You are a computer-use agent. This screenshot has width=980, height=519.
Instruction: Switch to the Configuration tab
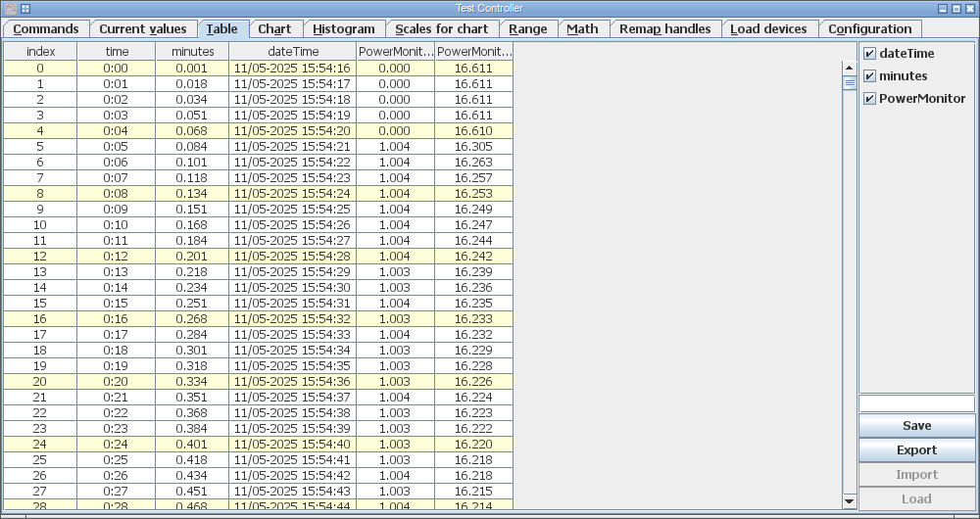(x=870, y=29)
